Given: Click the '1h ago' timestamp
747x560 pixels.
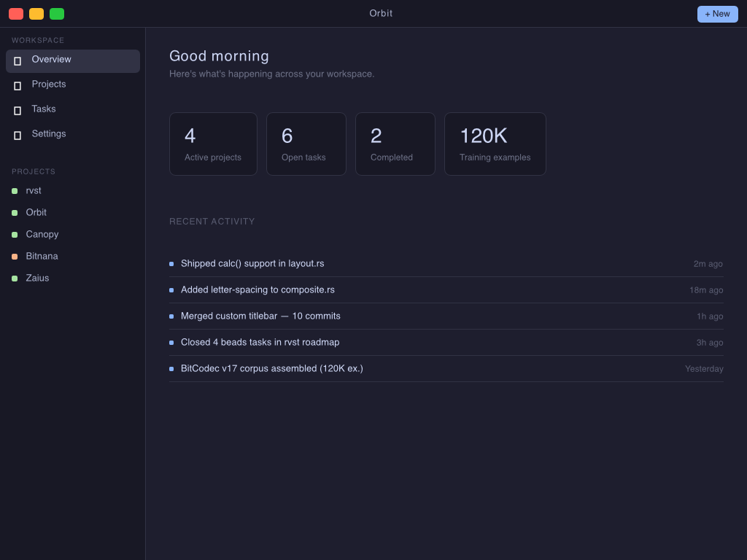Looking at the screenshot, I should (710, 316).
